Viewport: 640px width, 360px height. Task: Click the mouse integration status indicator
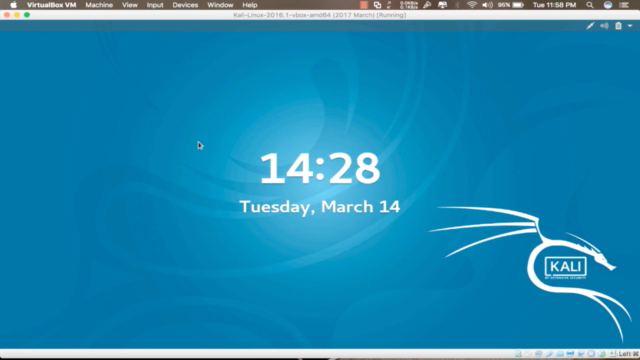(602, 353)
